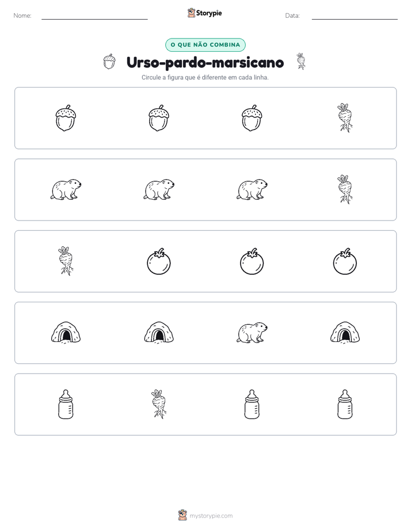Circle the root vegetable in the acorn row
Viewport: 411px width, 532px height.
(x=345, y=117)
